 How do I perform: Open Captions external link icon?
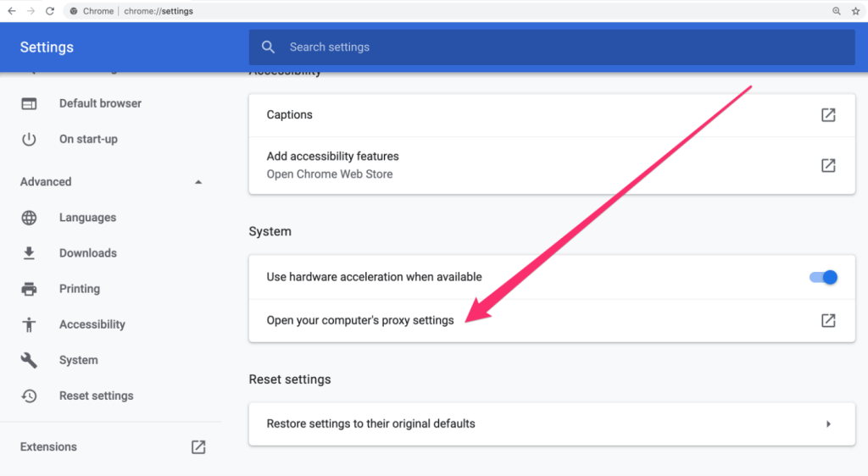coord(828,115)
